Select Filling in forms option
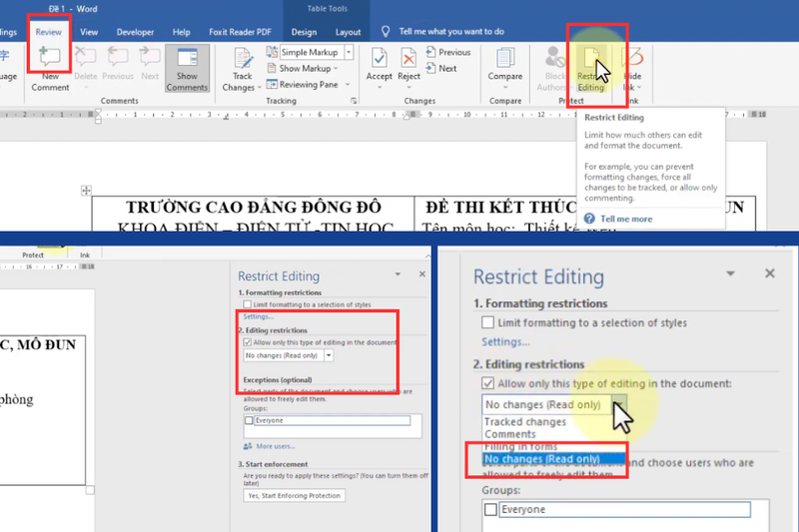This screenshot has height=532, width=799. pos(520,446)
